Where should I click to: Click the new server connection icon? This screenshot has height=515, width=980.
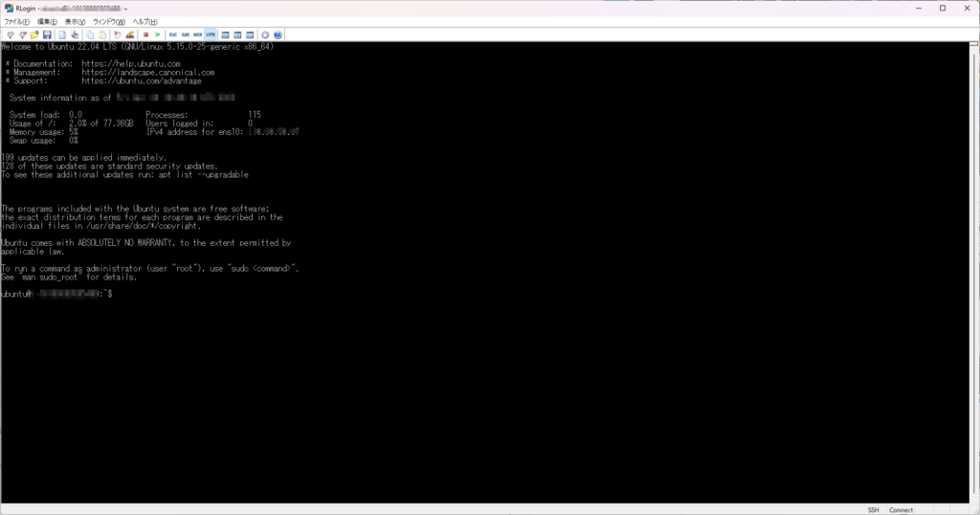11,35
